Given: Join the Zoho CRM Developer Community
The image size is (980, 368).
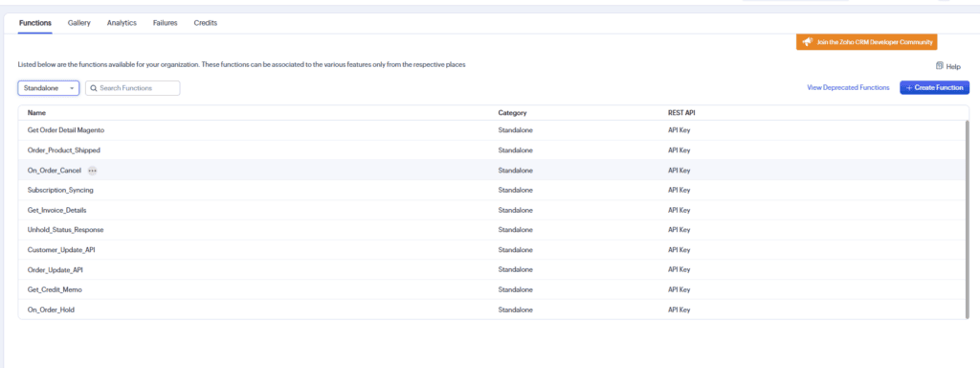Looking at the screenshot, I should [x=867, y=42].
